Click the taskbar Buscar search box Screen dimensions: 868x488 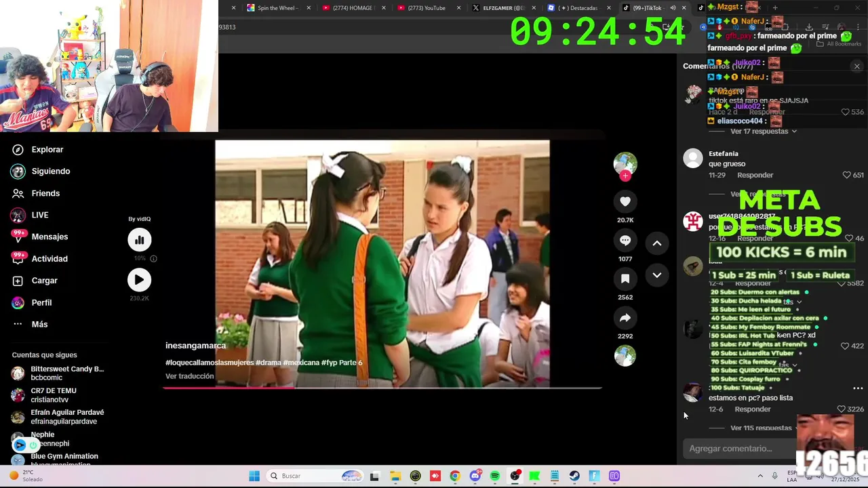coord(315,476)
